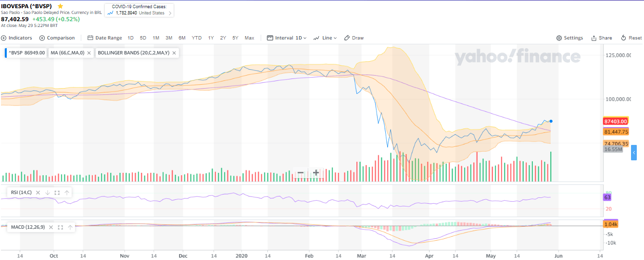Image resolution: width=644 pixels, height=260 pixels.
Task: Click the latest blue data point on chart
Action: [x=551, y=121]
